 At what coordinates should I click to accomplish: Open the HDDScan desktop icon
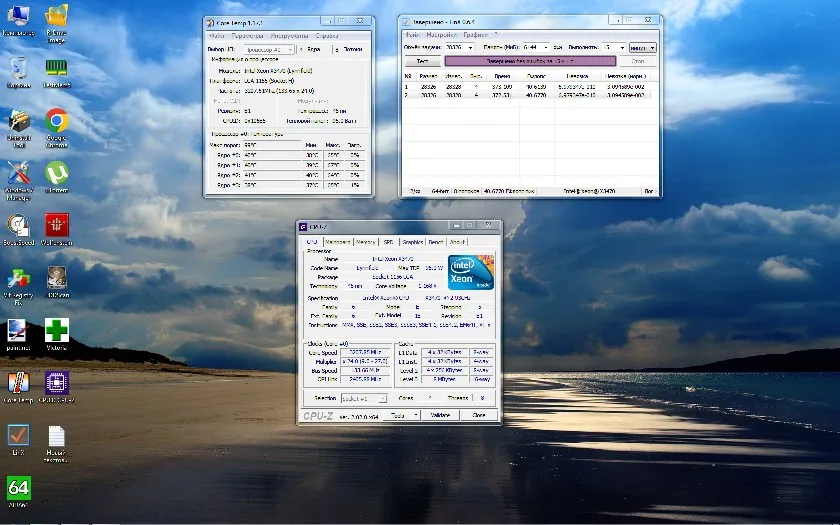click(x=56, y=282)
